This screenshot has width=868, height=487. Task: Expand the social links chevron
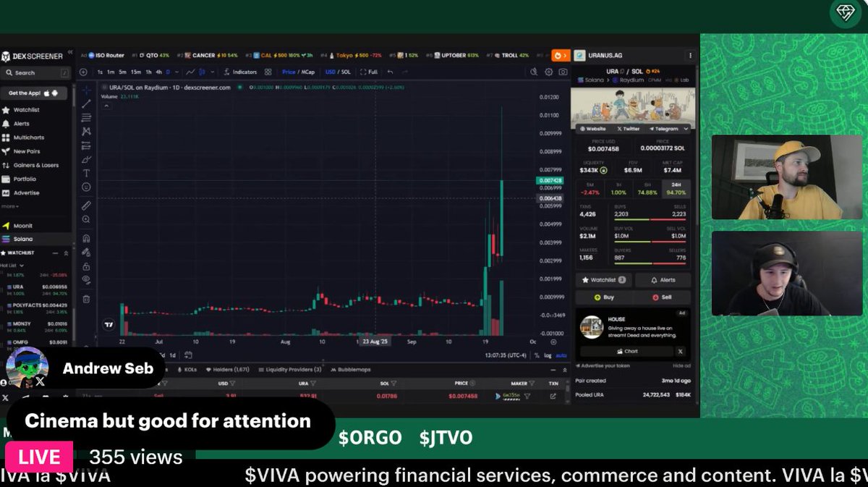(686, 128)
